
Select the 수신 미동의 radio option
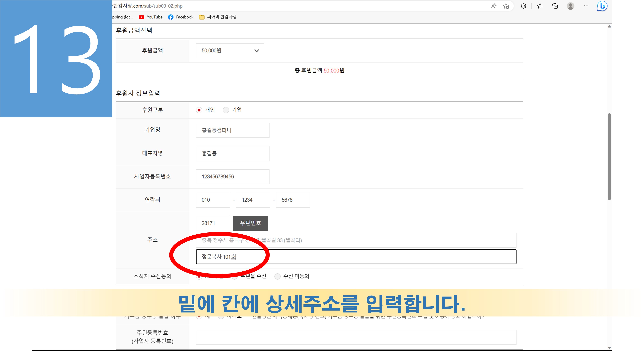[x=277, y=276]
